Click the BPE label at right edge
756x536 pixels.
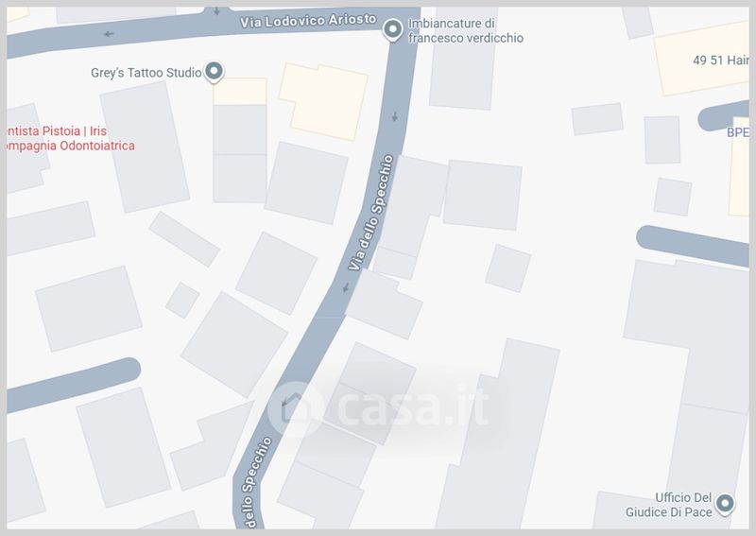738,132
